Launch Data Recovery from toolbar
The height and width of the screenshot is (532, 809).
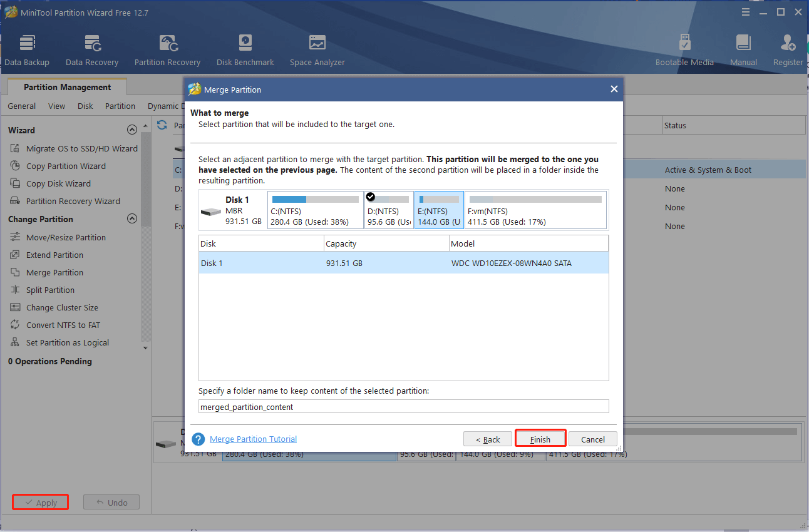pyautogui.click(x=92, y=50)
